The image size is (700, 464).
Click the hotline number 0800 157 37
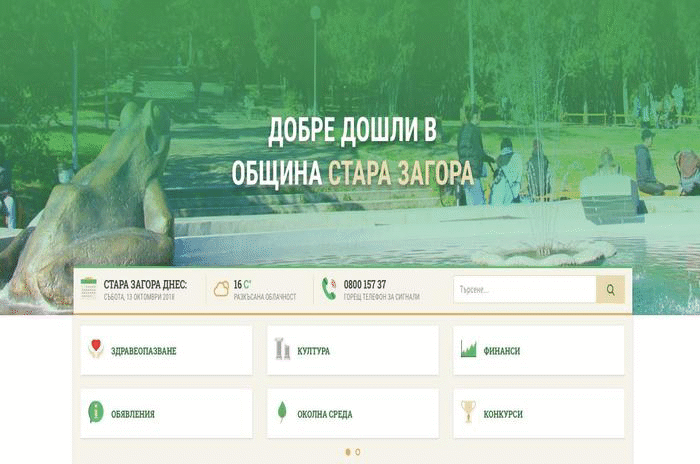(365, 284)
